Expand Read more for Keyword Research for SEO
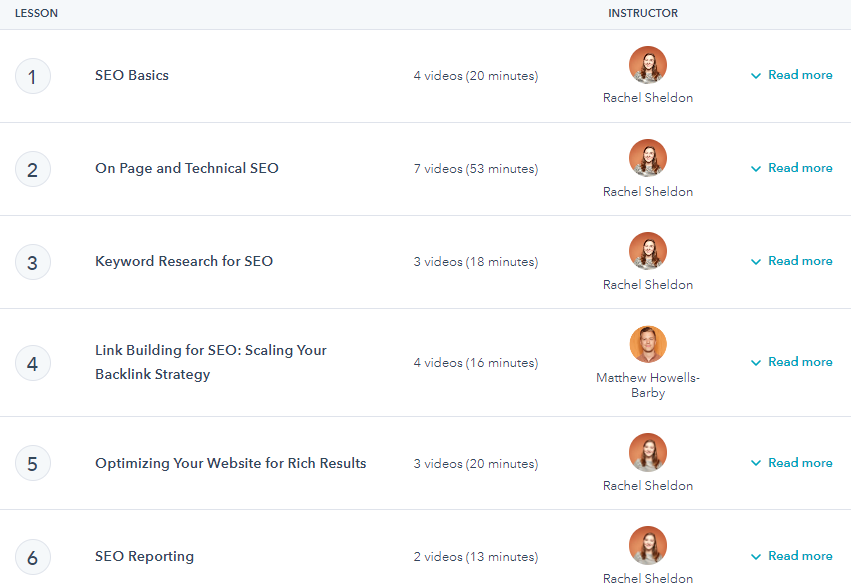The width and height of the screenshot is (851, 588). [792, 261]
